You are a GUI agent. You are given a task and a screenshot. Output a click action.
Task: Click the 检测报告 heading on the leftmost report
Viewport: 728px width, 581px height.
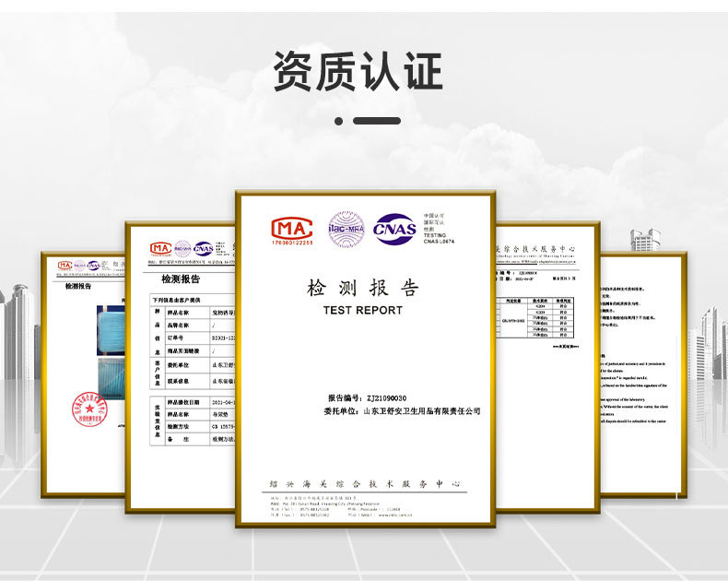click(x=78, y=286)
